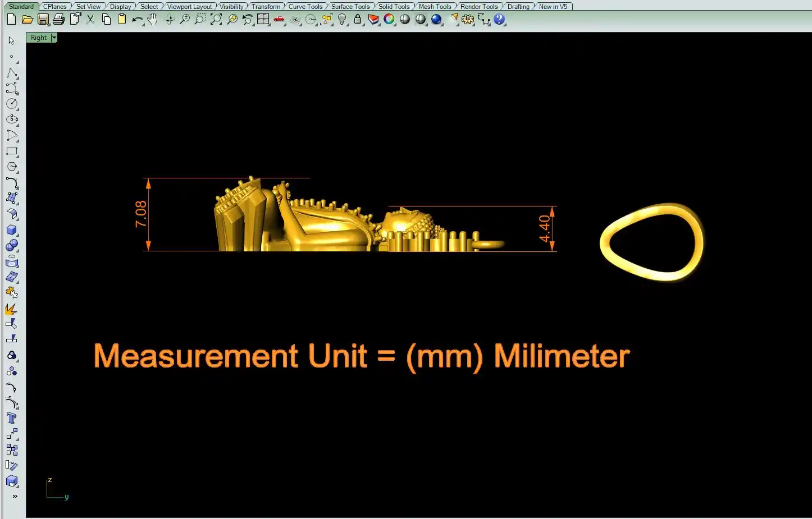812x519 pixels.
Task: Switch to the Surface Tools tab
Action: pos(350,7)
